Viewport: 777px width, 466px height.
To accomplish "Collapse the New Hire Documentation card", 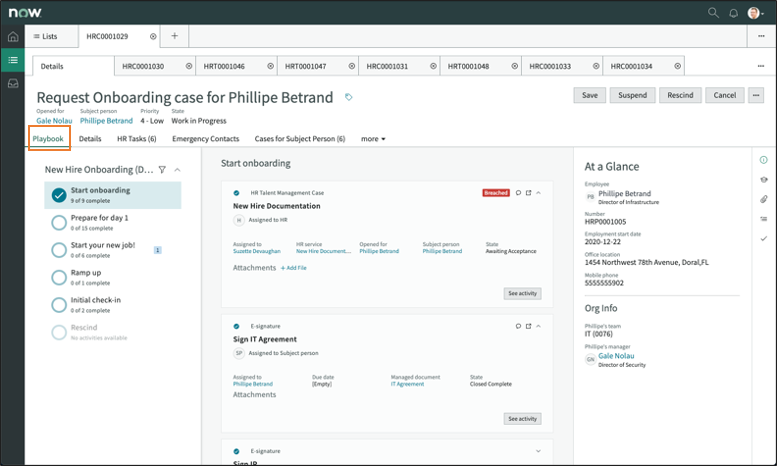I will pos(538,193).
